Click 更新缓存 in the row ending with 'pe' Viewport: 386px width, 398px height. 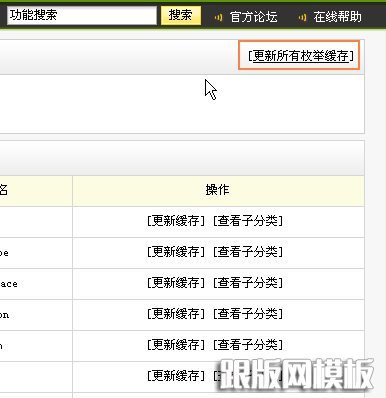pyautogui.click(x=176, y=252)
